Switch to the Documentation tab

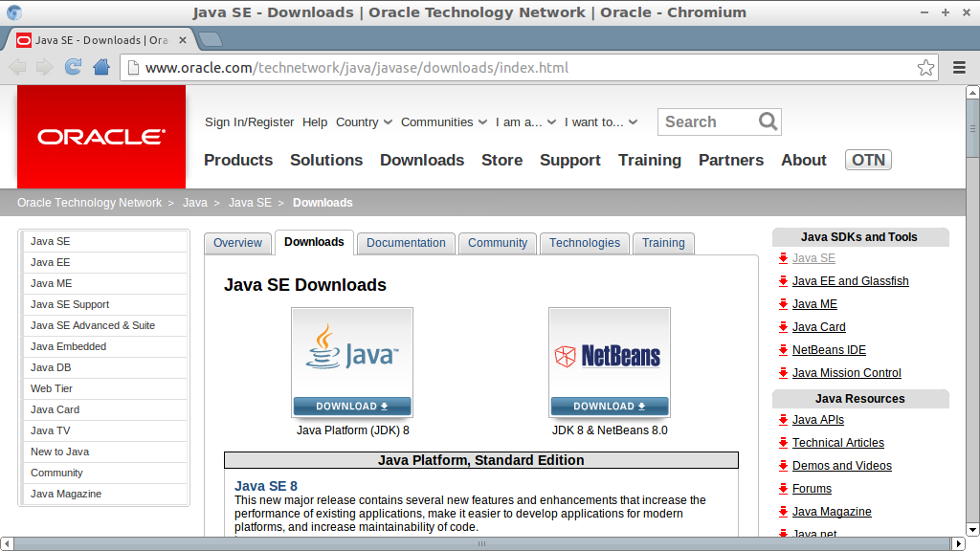[406, 243]
